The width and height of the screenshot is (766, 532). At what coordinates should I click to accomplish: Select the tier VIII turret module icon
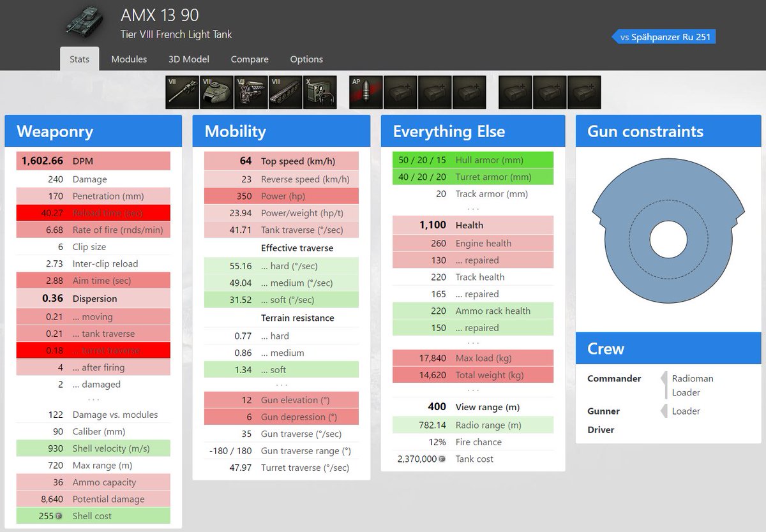[x=216, y=92]
